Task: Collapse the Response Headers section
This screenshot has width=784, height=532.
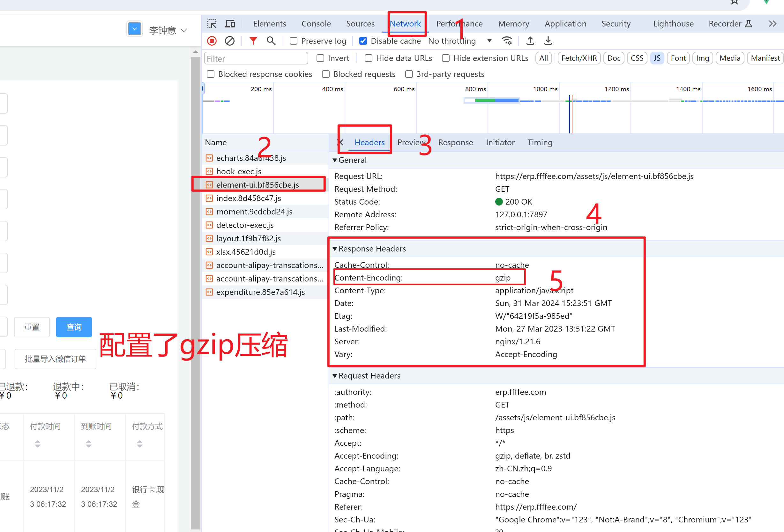Action: 335,249
